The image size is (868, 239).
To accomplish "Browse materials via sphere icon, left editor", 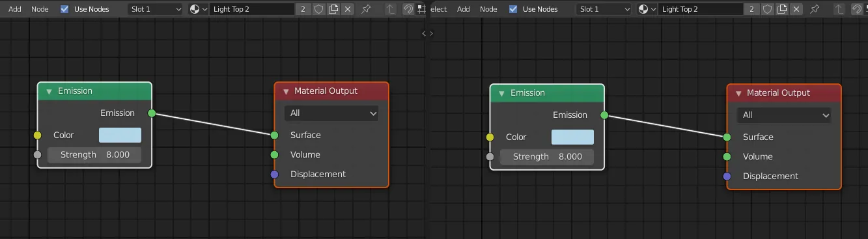I will click(198, 9).
